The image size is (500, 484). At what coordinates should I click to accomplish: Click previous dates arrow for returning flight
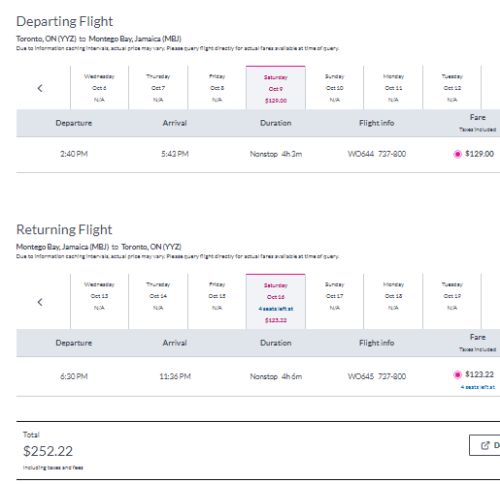40,302
